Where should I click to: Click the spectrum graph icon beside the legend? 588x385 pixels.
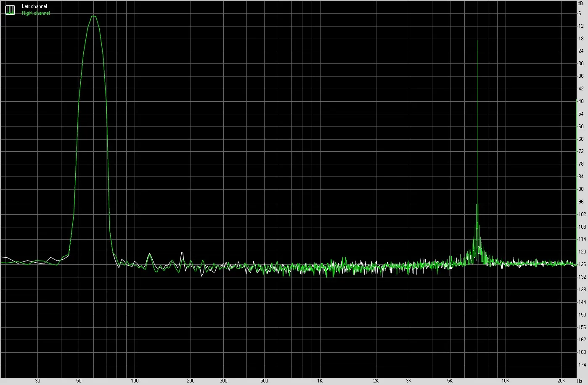[10, 10]
